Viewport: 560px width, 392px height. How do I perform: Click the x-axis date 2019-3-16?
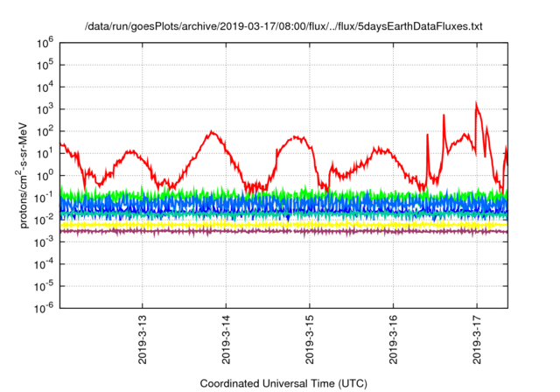pos(393,339)
